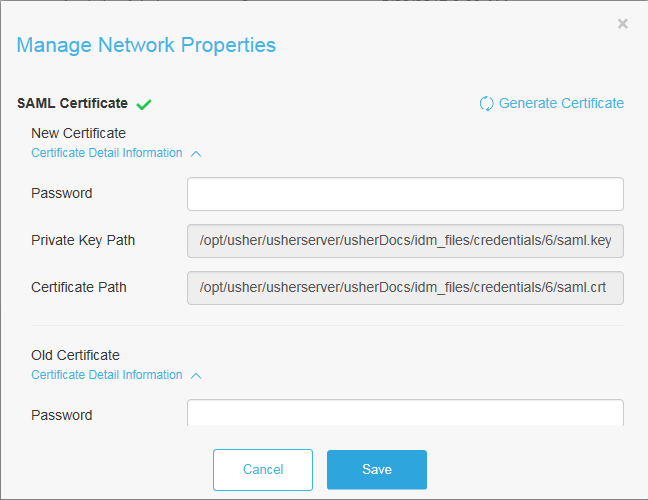Focus the New Certificate Password field
Image resolution: width=648 pixels, height=500 pixels.
[x=405, y=194]
